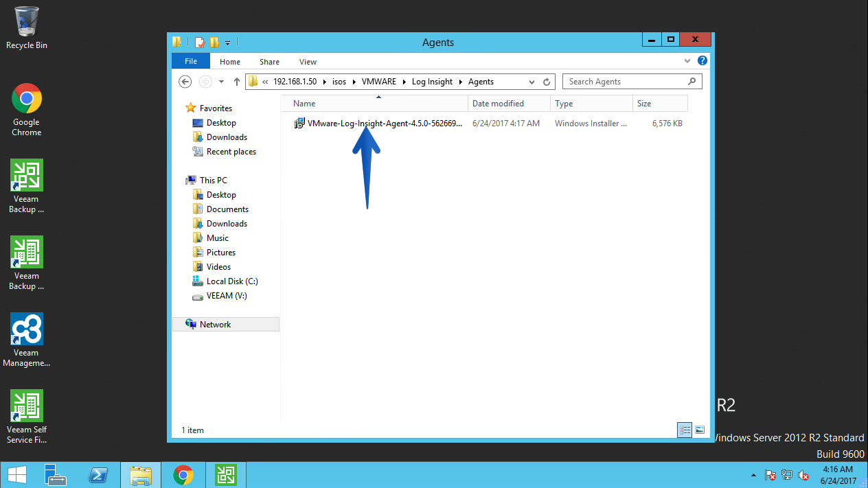Viewport: 868px width, 488px height.
Task: Click the taskbar clock and date
Action: point(837,475)
